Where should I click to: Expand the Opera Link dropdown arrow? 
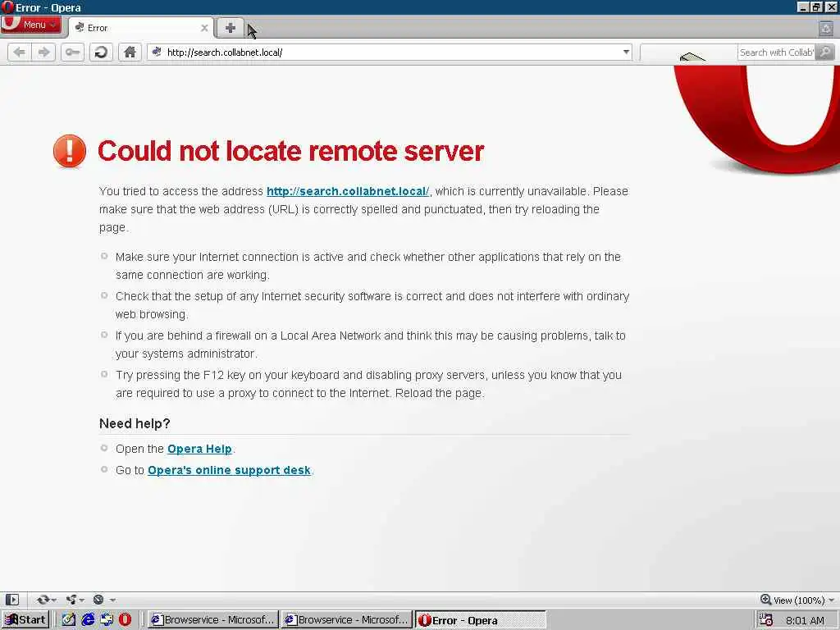click(x=53, y=600)
